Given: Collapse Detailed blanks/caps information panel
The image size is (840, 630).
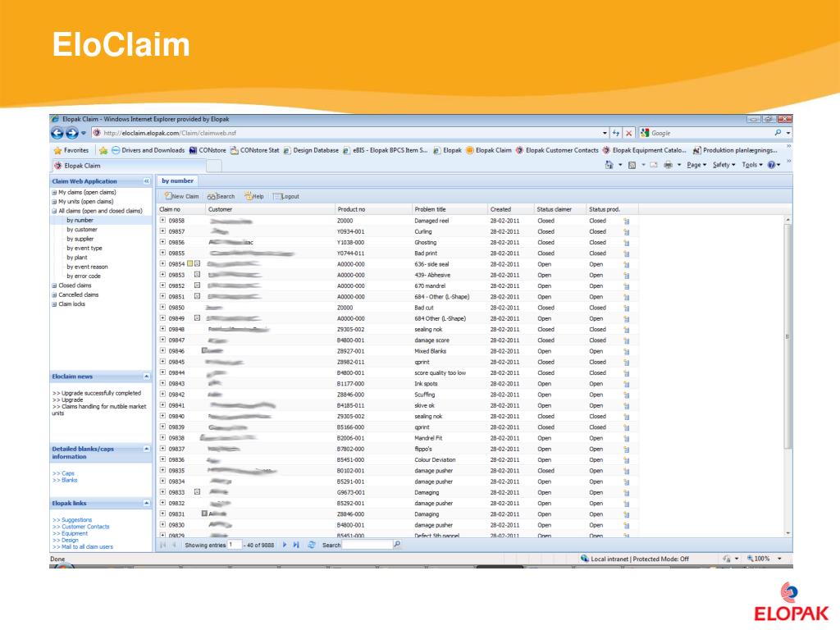Looking at the screenshot, I should (146, 449).
